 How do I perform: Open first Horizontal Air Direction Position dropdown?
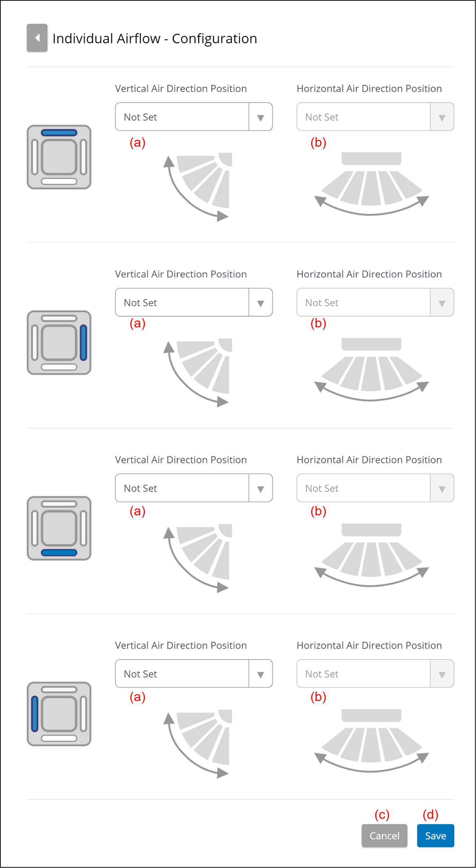(375, 117)
